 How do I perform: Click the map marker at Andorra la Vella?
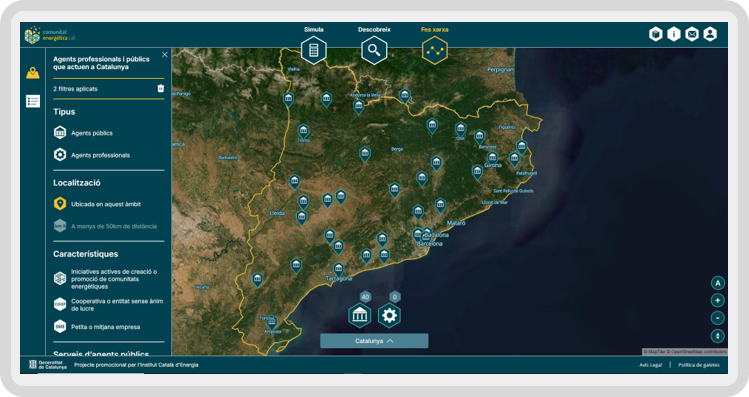point(359,107)
